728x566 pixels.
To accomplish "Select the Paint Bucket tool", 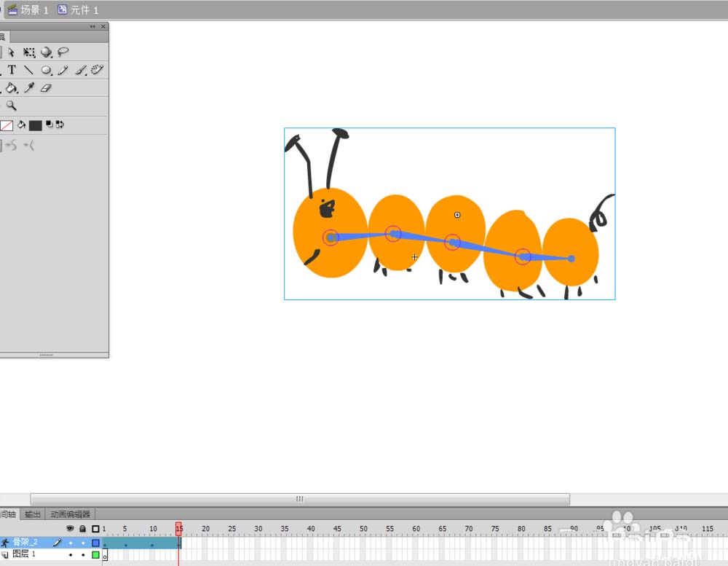I will point(12,88).
